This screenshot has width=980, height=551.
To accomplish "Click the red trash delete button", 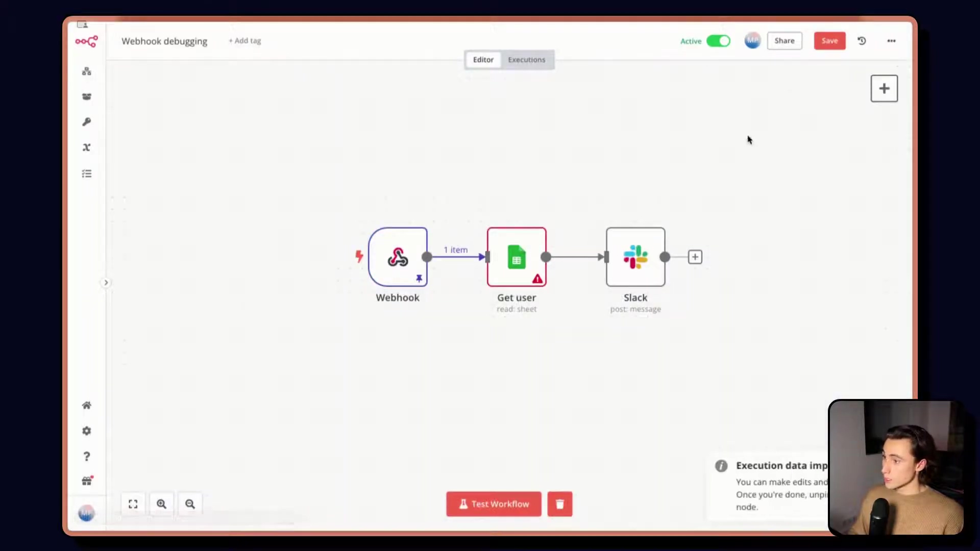I will [x=560, y=504].
